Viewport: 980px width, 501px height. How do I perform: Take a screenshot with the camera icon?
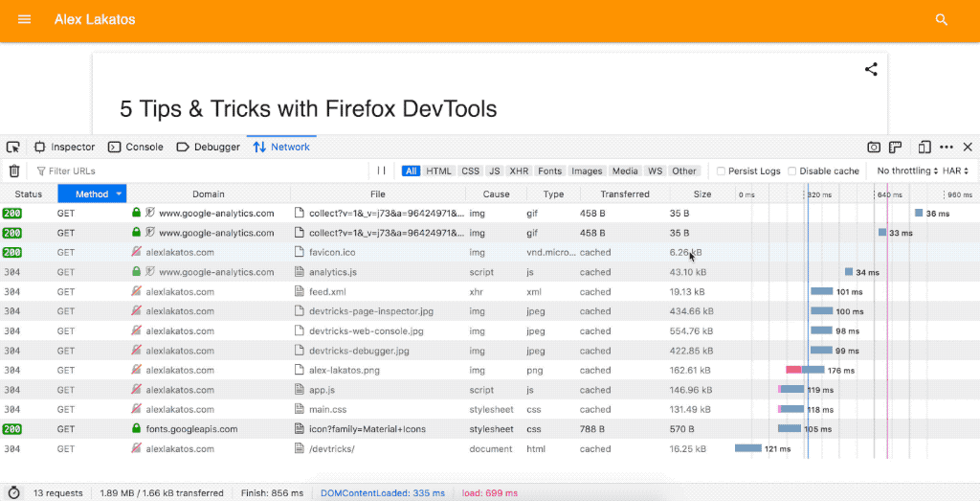[874, 147]
